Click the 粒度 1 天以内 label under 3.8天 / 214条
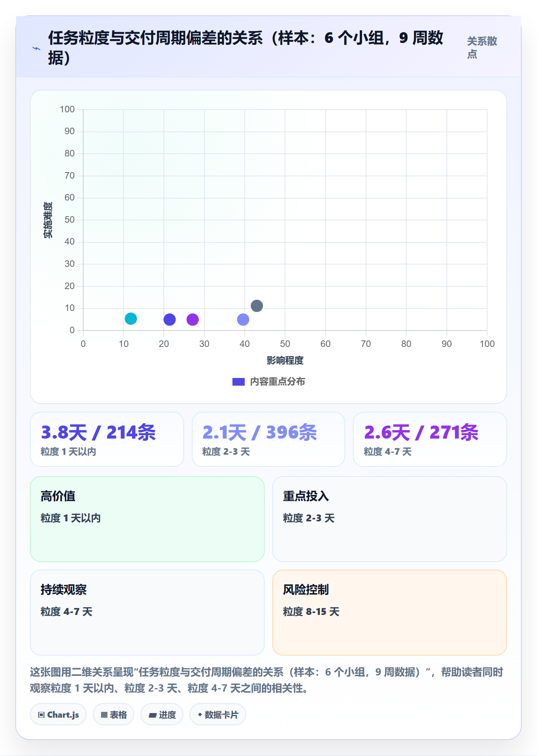Image resolution: width=537 pixels, height=756 pixels. coord(68,452)
